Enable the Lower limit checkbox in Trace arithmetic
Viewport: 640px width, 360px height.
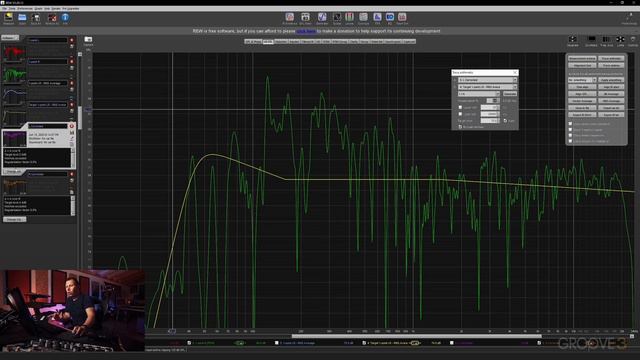click(460, 107)
